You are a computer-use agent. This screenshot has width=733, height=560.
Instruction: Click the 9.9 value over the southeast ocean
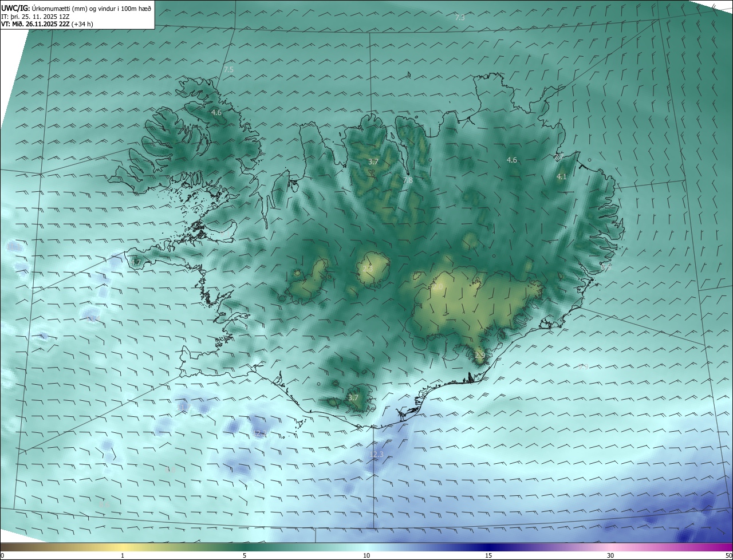tap(583, 366)
